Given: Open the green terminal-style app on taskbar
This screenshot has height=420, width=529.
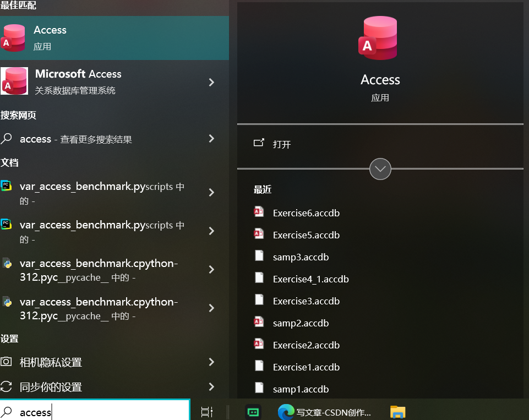Looking at the screenshot, I should point(253,412).
